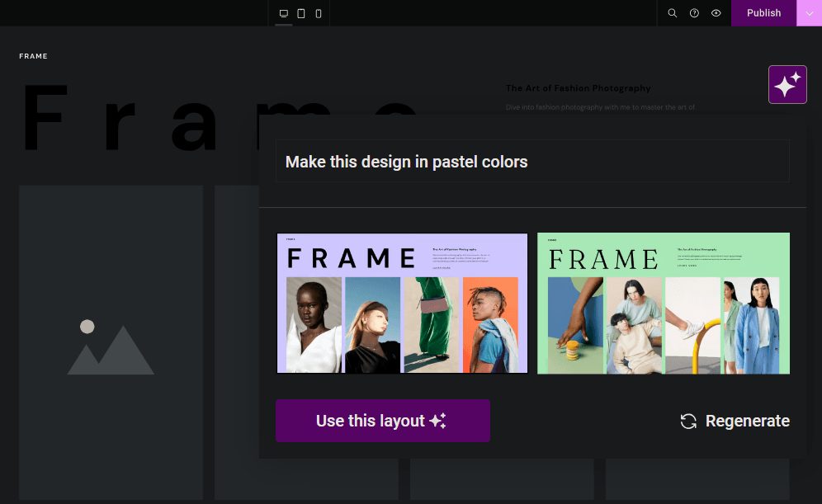Switch to mobile view icon
The height and width of the screenshot is (504, 822).
click(319, 13)
